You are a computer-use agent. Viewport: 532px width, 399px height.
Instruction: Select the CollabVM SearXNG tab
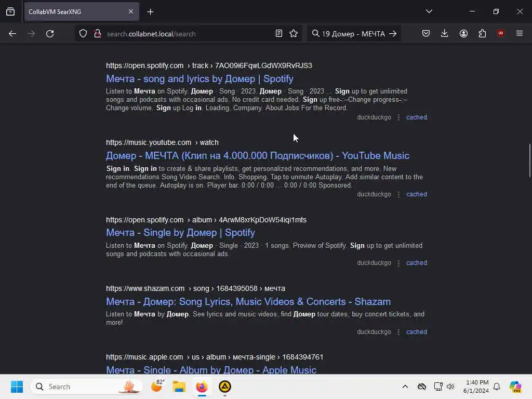click(82, 11)
